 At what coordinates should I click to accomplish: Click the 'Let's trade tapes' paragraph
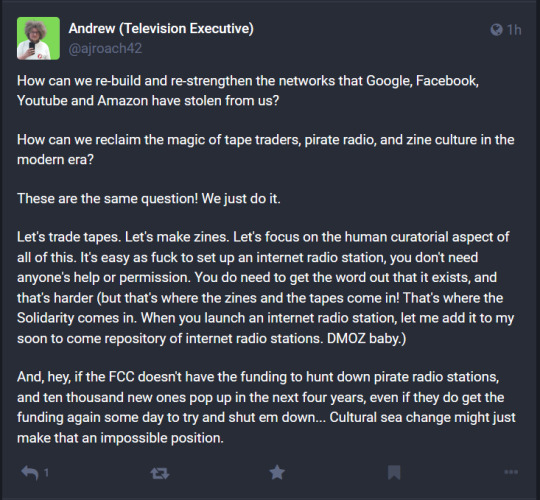tap(266, 288)
